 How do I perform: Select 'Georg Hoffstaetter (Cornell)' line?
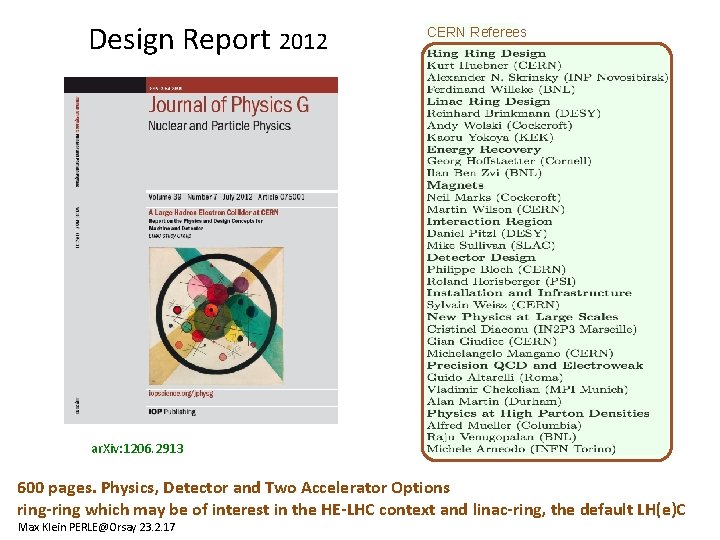click(x=509, y=161)
